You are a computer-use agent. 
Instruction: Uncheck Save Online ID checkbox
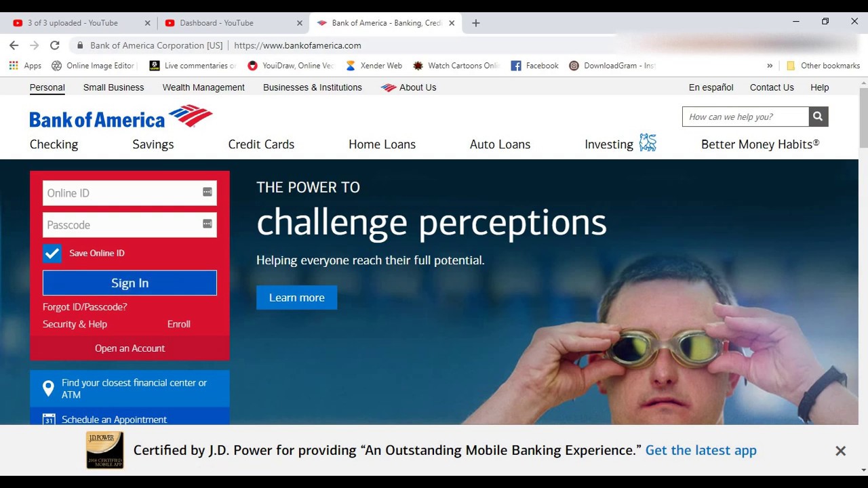pyautogui.click(x=52, y=253)
